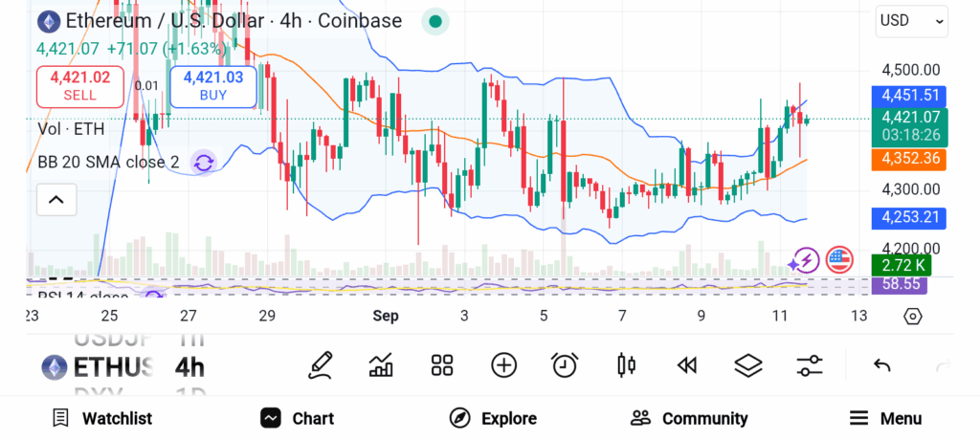
Task: Open the object tree layers icon
Action: [x=747, y=364]
